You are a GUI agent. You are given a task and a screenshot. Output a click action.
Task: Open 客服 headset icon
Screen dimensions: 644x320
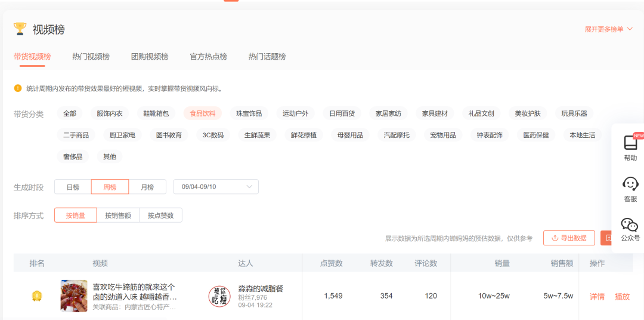pyautogui.click(x=630, y=184)
